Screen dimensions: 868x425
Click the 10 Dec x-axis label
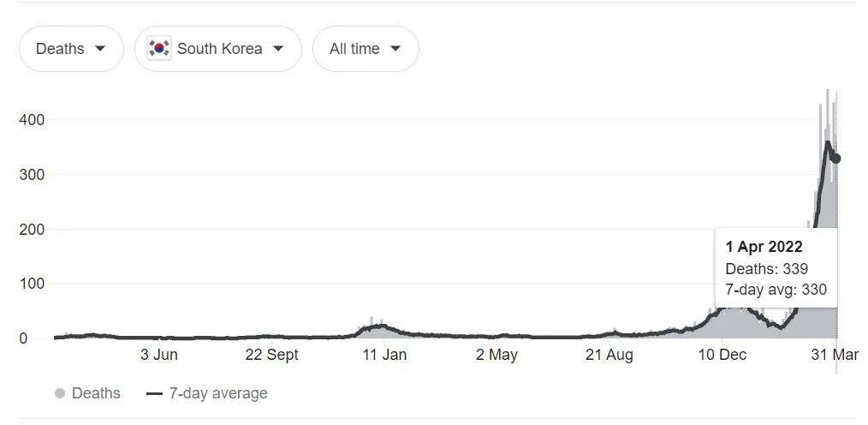click(x=722, y=355)
